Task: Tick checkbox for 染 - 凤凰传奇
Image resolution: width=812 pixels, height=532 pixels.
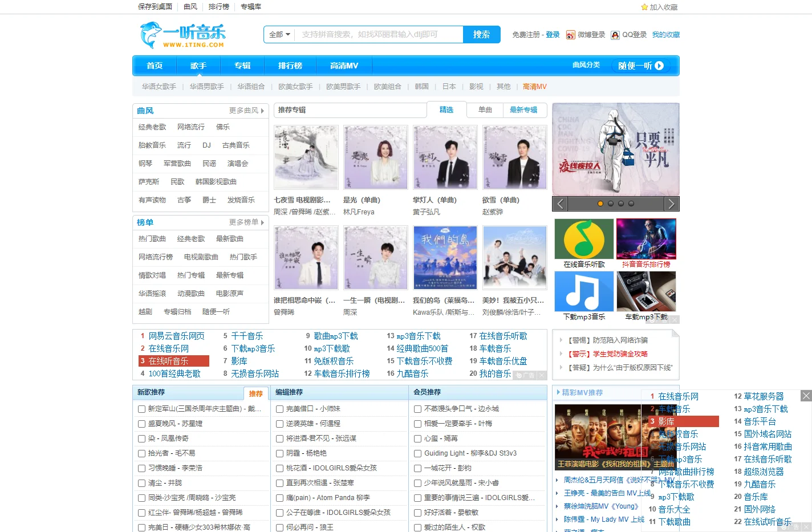Action: coord(142,438)
